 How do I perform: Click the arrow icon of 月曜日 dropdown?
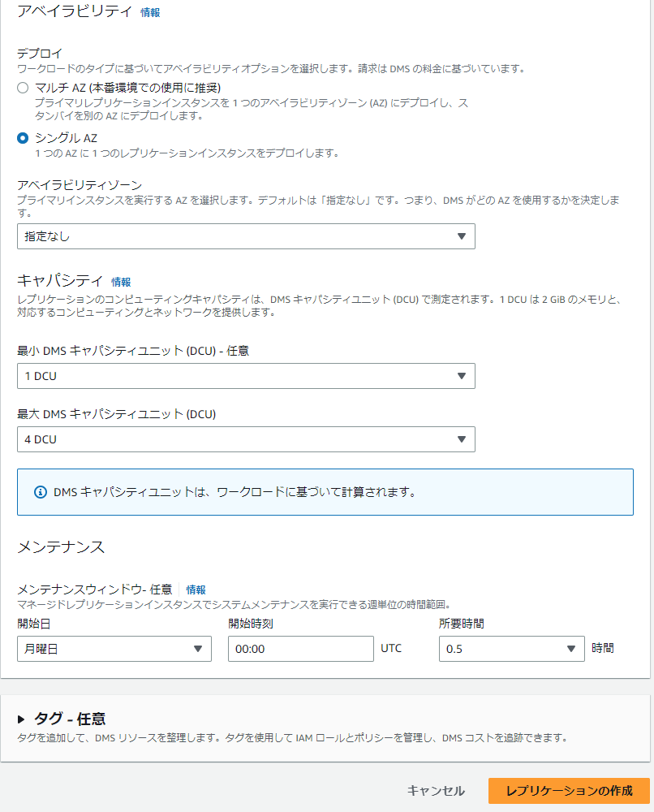click(x=198, y=649)
